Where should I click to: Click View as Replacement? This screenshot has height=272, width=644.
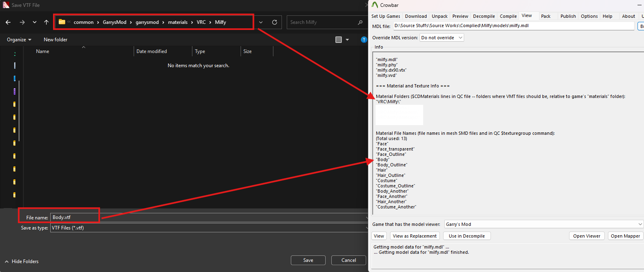[415, 236]
